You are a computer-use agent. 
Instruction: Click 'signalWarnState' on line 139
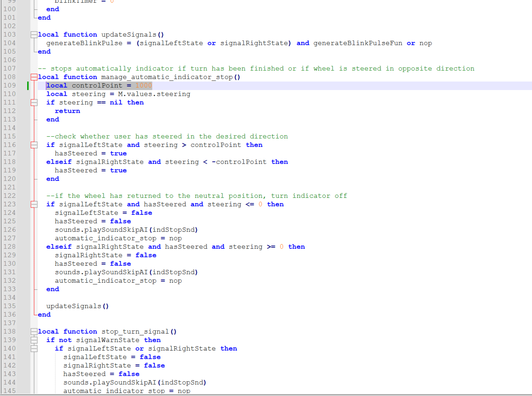(x=108, y=340)
